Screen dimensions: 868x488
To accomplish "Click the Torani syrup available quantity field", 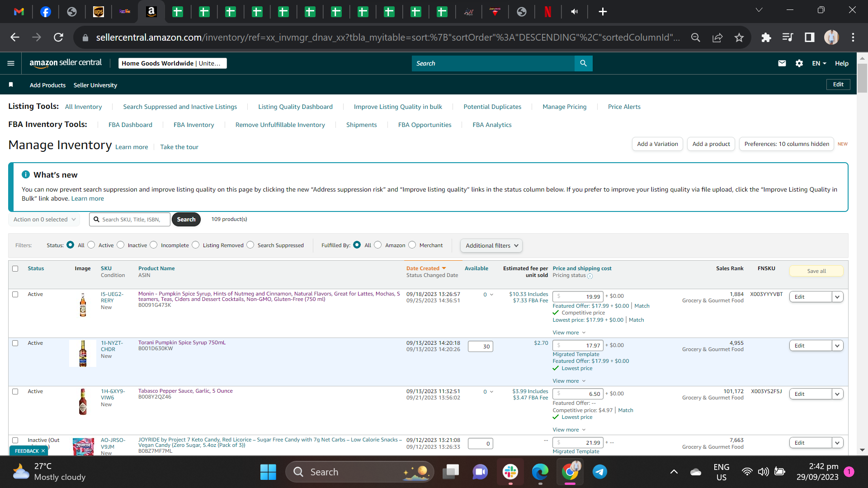I will [480, 347].
